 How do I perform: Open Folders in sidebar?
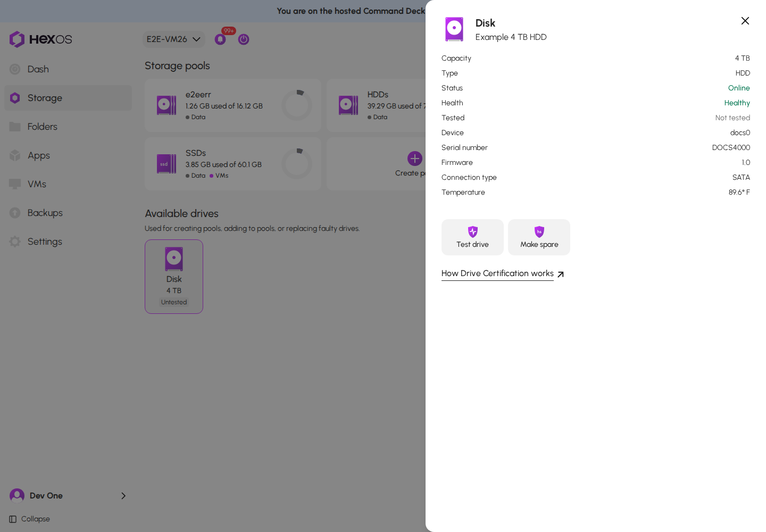click(x=68, y=127)
